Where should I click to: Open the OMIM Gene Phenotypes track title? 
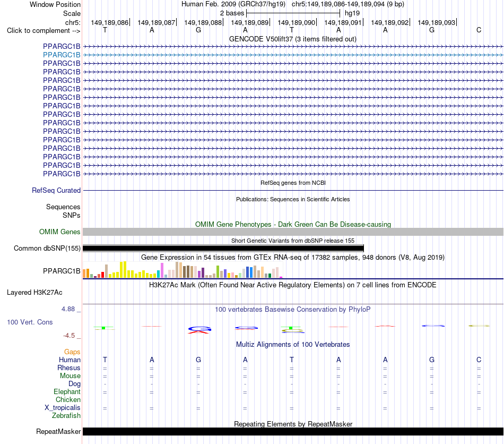(293, 224)
